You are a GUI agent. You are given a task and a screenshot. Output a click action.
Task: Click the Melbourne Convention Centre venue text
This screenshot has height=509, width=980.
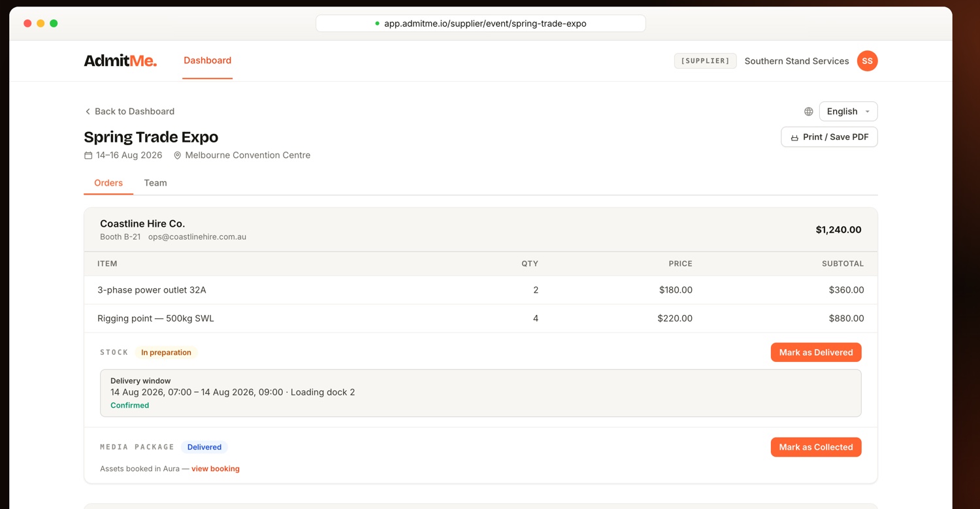pos(248,156)
